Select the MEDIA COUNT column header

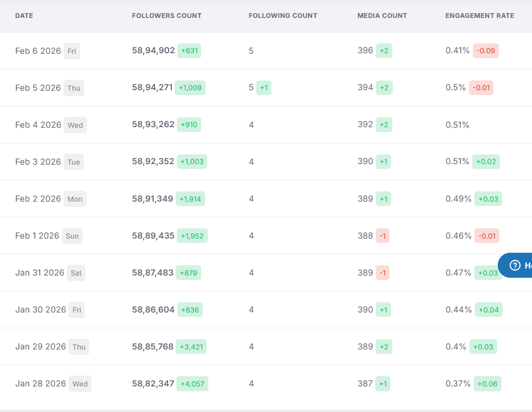click(x=382, y=16)
